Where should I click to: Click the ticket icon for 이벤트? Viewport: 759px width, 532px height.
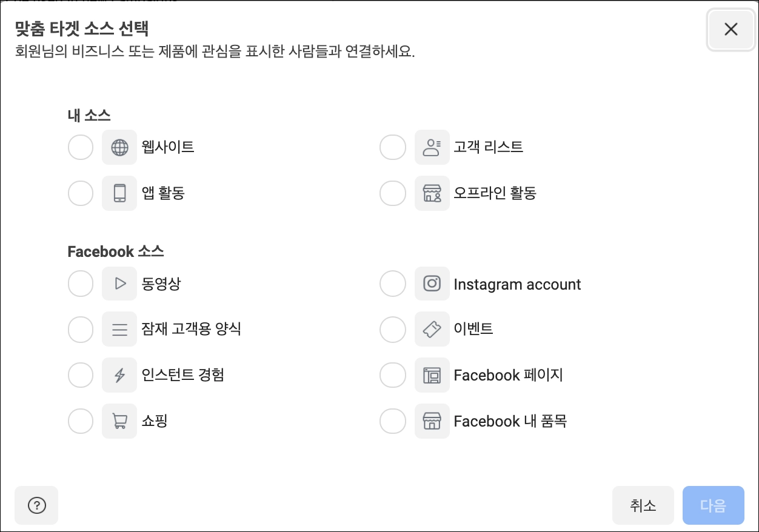tap(432, 330)
